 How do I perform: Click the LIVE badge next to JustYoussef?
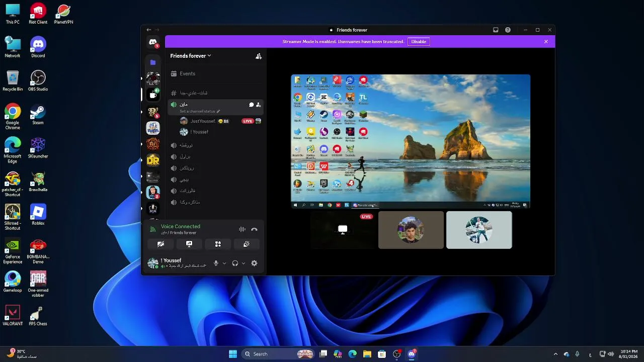[248, 121]
